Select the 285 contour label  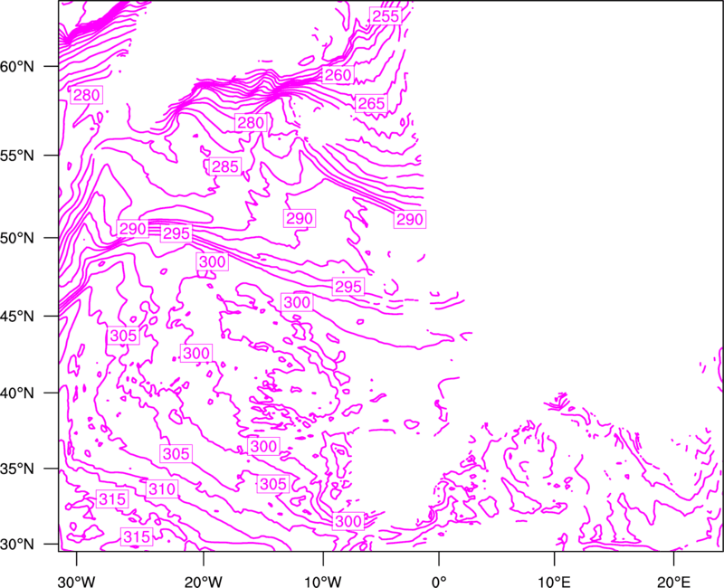tap(225, 166)
